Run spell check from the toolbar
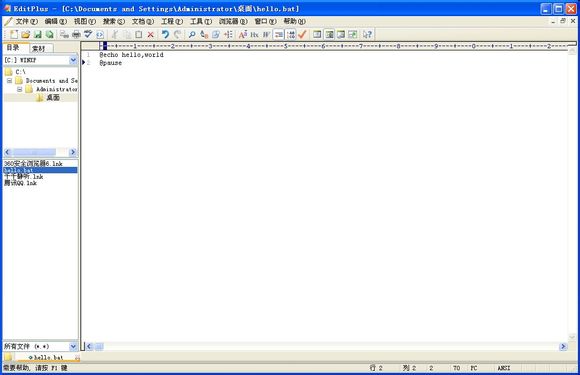Image resolution: width=580 pixels, height=375 pixels. 88,34
